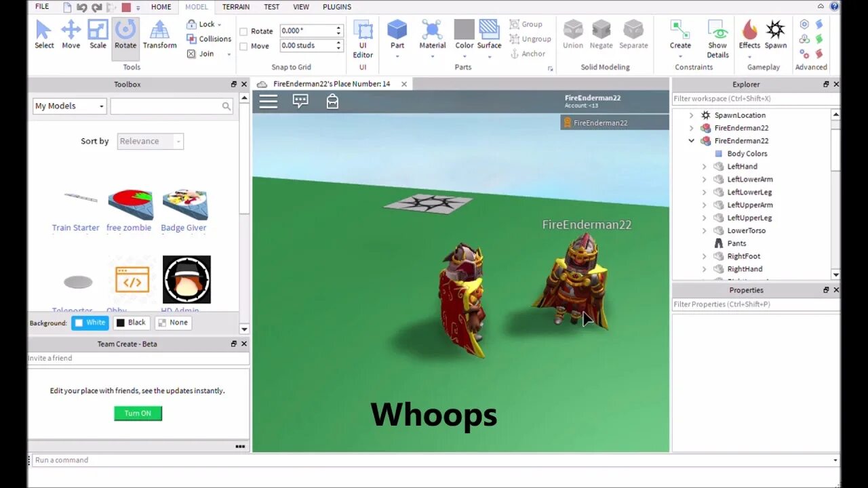This screenshot has height=488, width=868.
Task: Expand the LowerTorso node
Action: 704,231
